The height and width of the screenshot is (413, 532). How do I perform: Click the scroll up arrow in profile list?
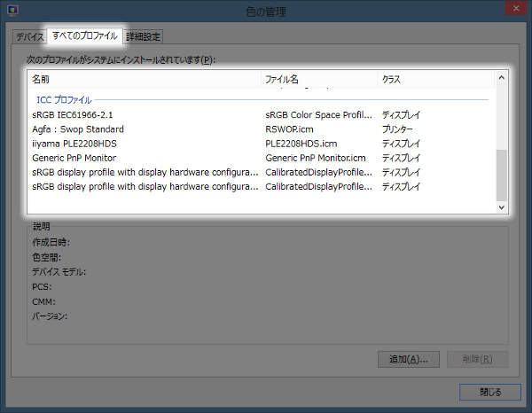point(502,78)
